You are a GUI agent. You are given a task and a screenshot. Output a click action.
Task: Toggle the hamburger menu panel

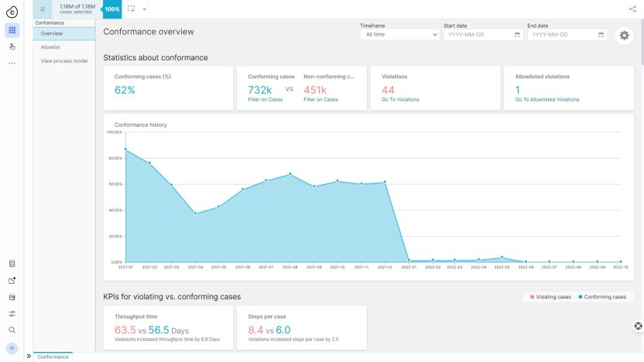(x=43, y=9)
